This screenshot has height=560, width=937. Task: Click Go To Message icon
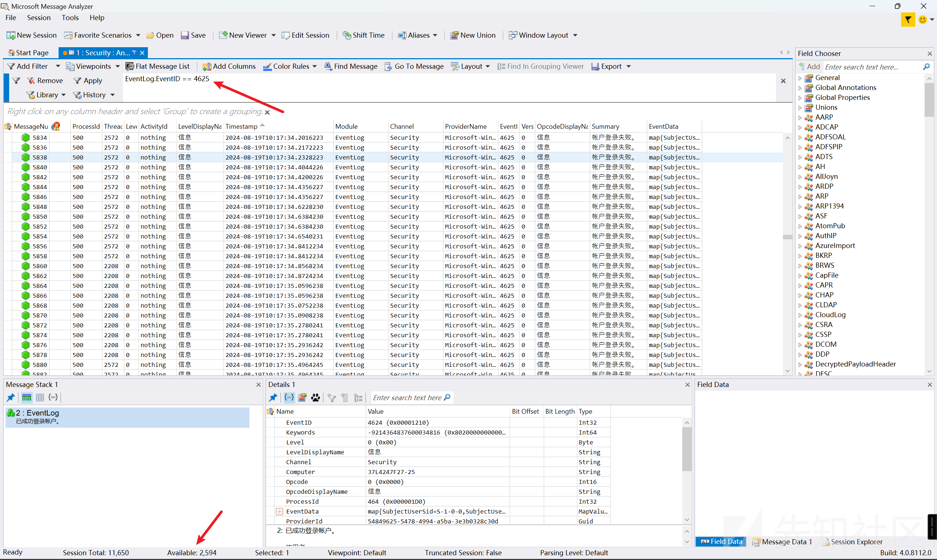coord(388,67)
